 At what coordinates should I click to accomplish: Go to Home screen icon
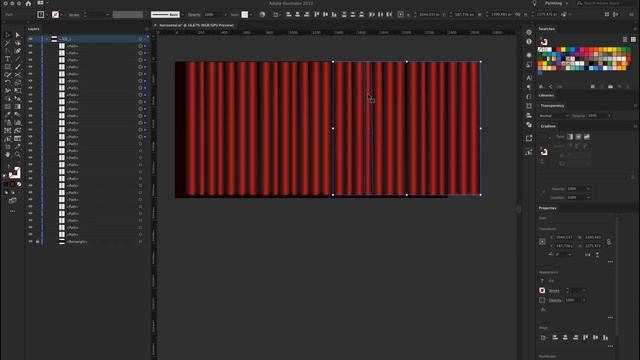tap(28, 3)
